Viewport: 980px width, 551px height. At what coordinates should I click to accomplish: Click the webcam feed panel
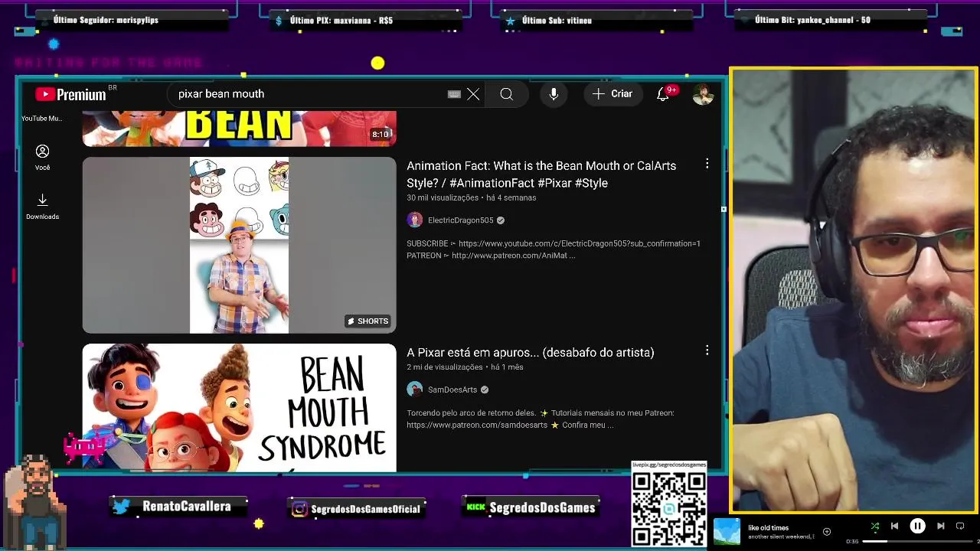(x=854, y=290)
